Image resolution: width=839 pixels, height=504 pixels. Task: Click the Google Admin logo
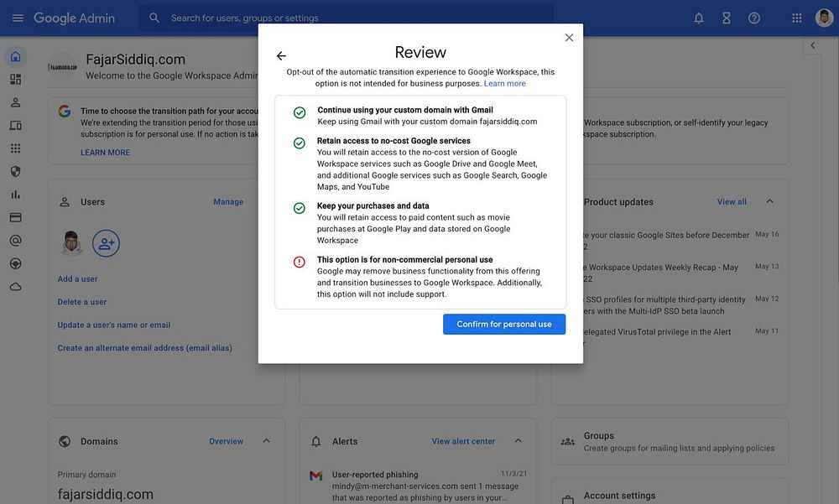coord(75,18)
